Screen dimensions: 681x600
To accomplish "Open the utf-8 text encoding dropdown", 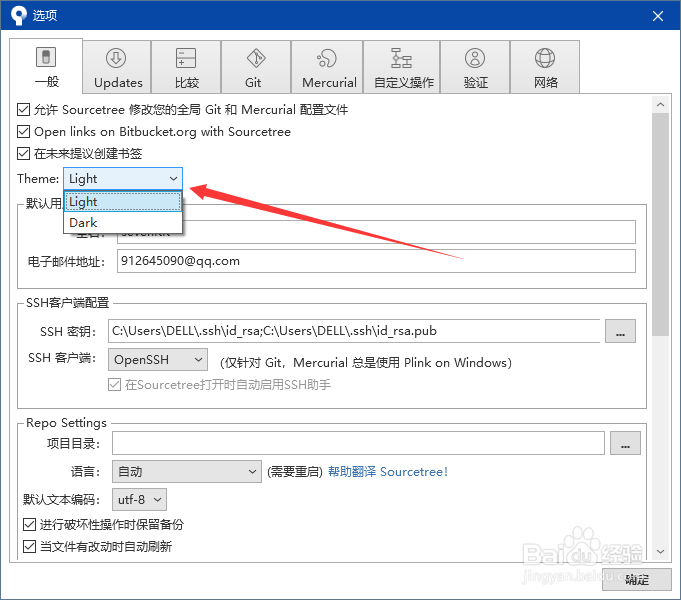I will pos(139,500).
